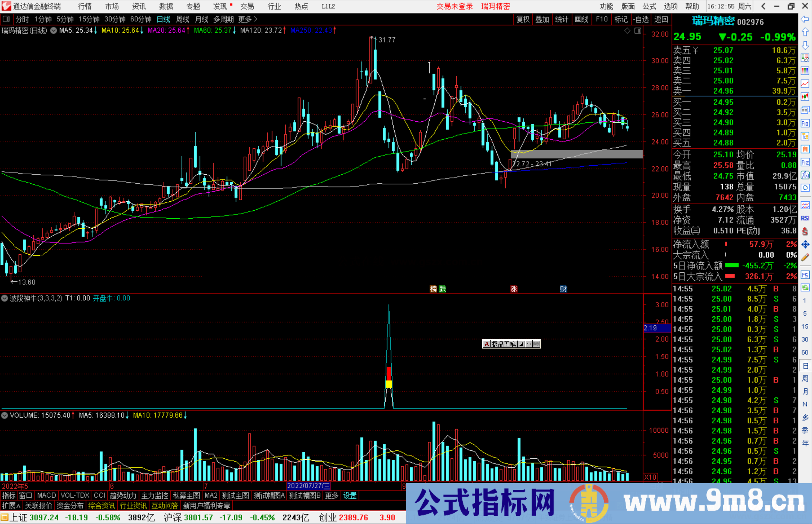
Task: Expand the 更多 periods chevron
Action: tap(256, 19)
